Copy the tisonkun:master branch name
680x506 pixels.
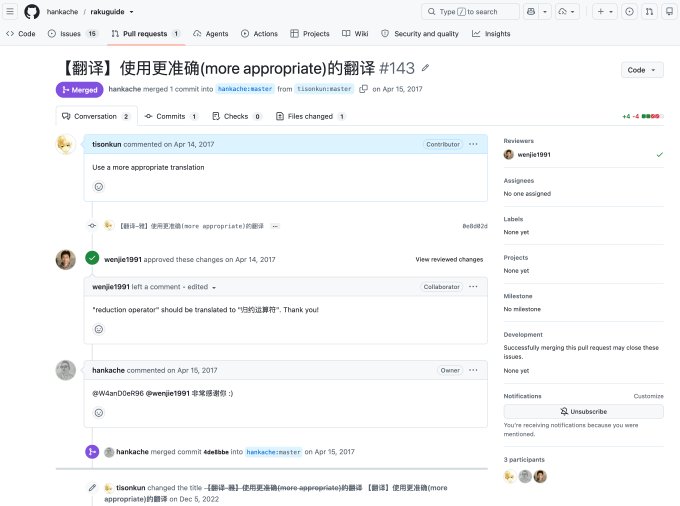363,89
